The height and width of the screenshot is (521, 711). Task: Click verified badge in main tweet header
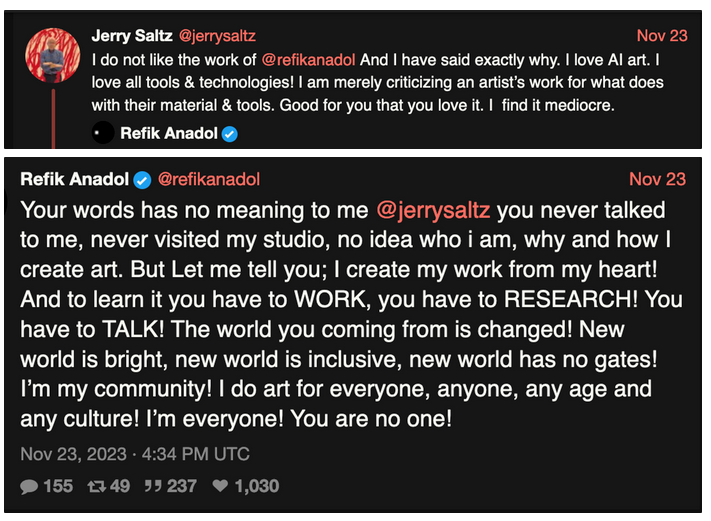pos(143,180)
